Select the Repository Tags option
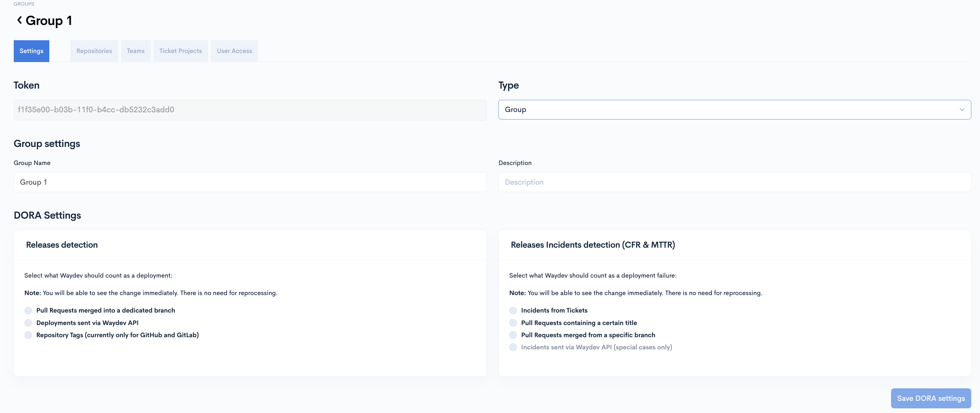Image resolution: width=980 pixels, height=413 pixels. tap(28, 335)
